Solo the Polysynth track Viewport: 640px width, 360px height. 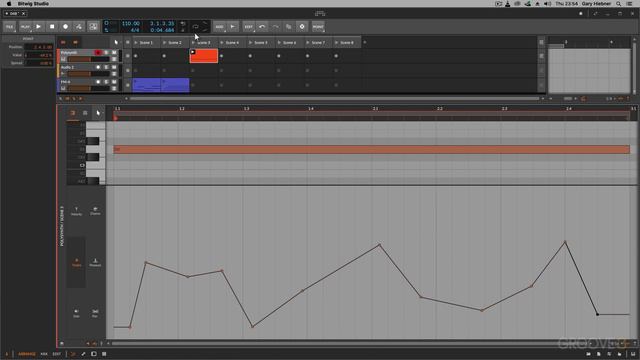pyautogui.click(x=106, y=53)
